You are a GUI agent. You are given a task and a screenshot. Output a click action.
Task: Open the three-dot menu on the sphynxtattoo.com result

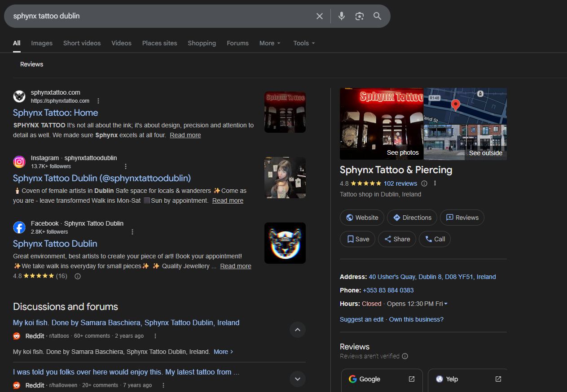point(98,100)
